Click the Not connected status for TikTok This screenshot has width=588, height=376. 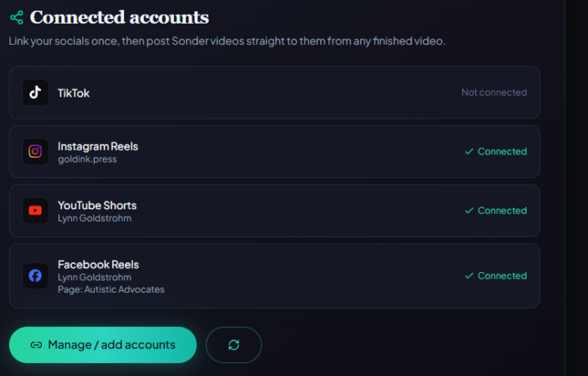click(494, 92)
